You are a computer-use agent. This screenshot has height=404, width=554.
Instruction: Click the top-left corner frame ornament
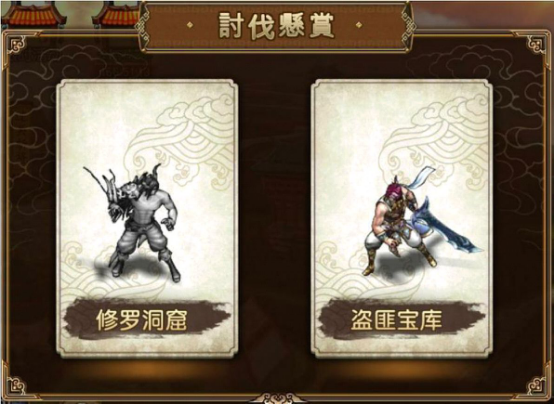tap(17, 44)
